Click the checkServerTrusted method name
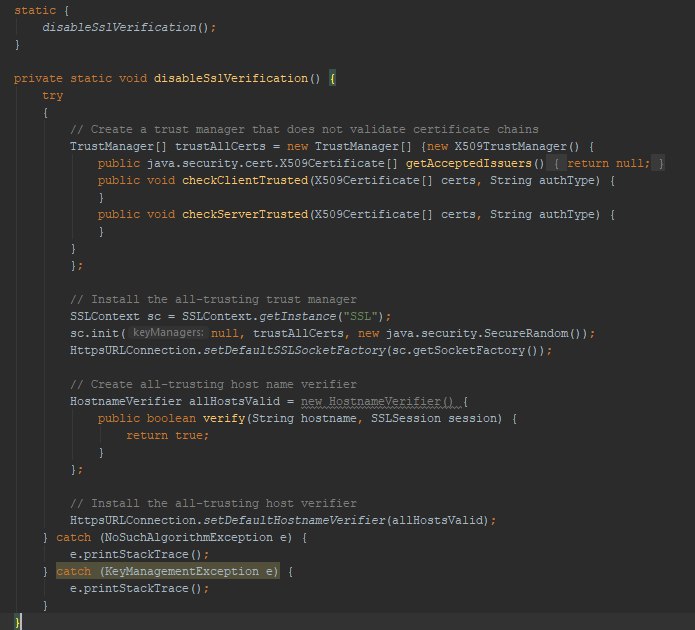This screenshot has height=630, width=695. tap(245, 215)
